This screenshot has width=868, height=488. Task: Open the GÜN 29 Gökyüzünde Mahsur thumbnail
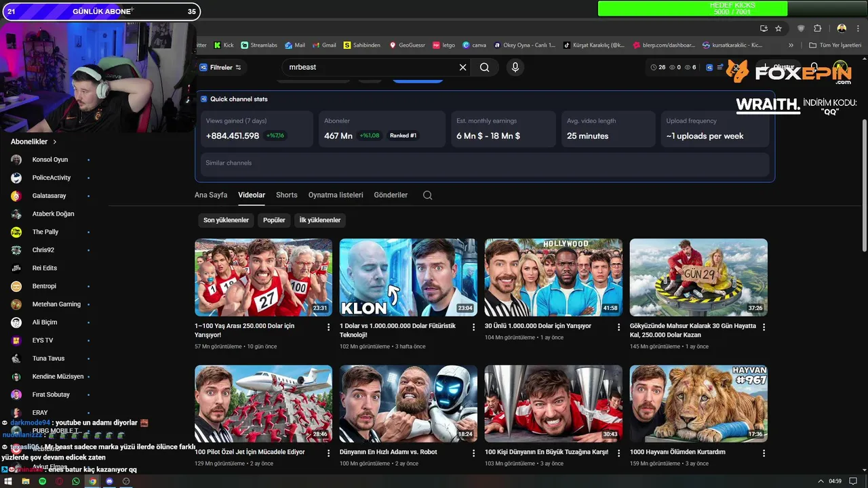[698, 277]
